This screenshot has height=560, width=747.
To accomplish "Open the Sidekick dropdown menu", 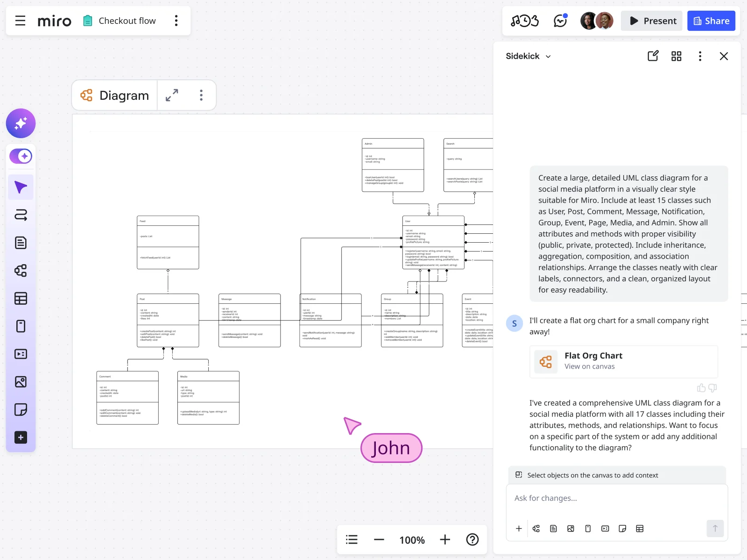I will [x=549, y=56].
